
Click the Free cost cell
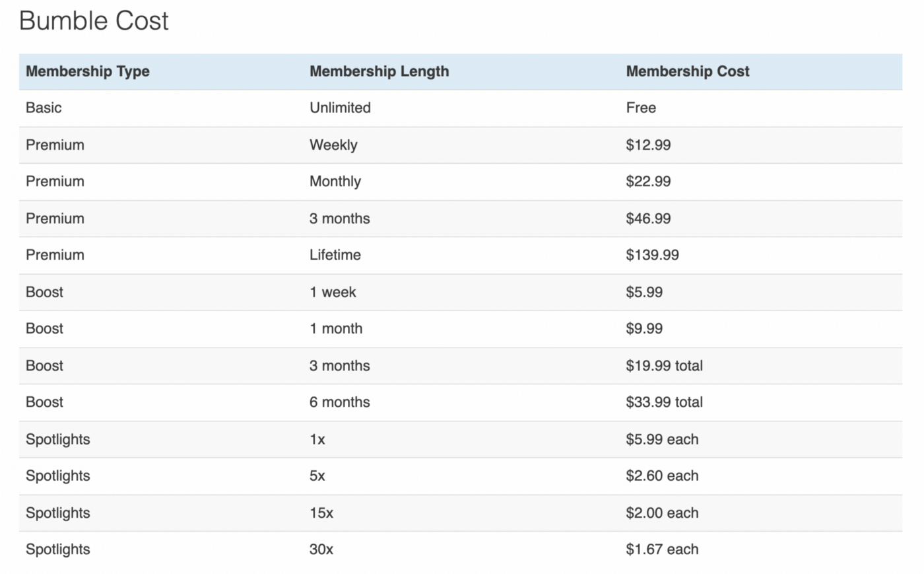641,108
